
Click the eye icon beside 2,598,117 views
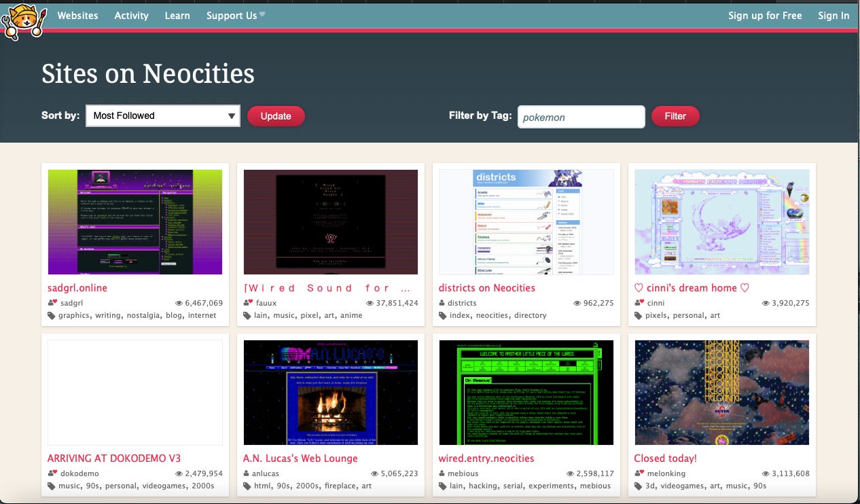click(571, 473)
